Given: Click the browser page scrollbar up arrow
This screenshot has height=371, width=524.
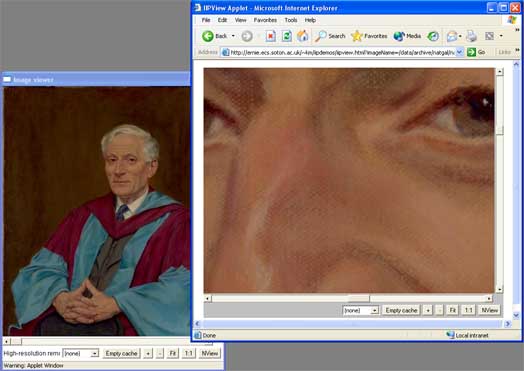Looking at the screenshot, I should [516, 64].
